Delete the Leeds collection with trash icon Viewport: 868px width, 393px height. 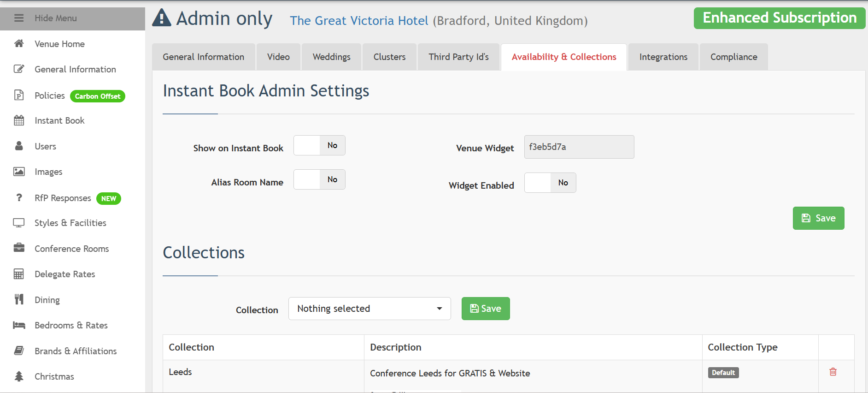(x=833, y=372)
